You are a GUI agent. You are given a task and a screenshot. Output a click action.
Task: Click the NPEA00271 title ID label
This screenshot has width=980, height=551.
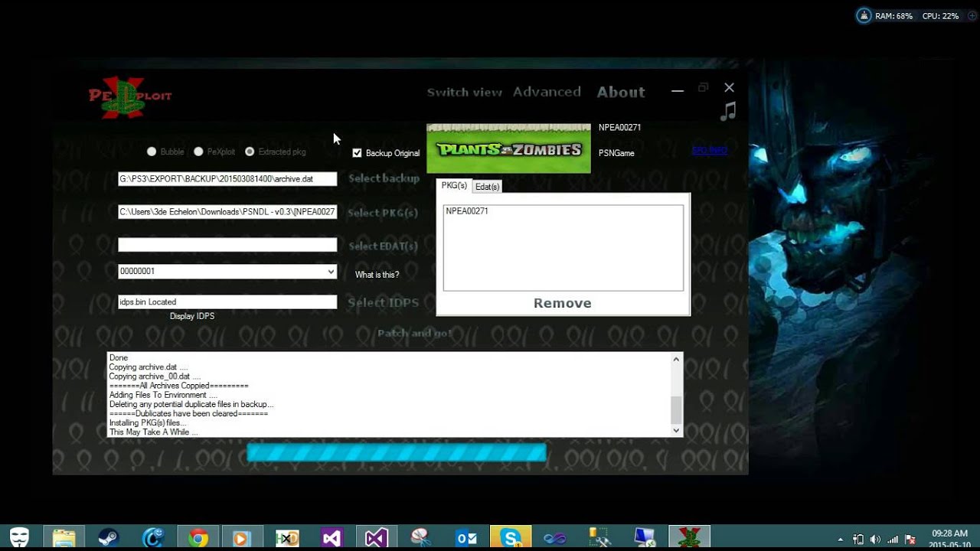(x=619, y=128)
